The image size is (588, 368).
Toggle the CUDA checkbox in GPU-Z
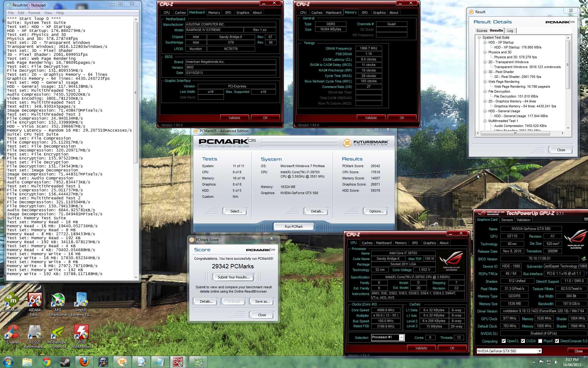[523, 341]
